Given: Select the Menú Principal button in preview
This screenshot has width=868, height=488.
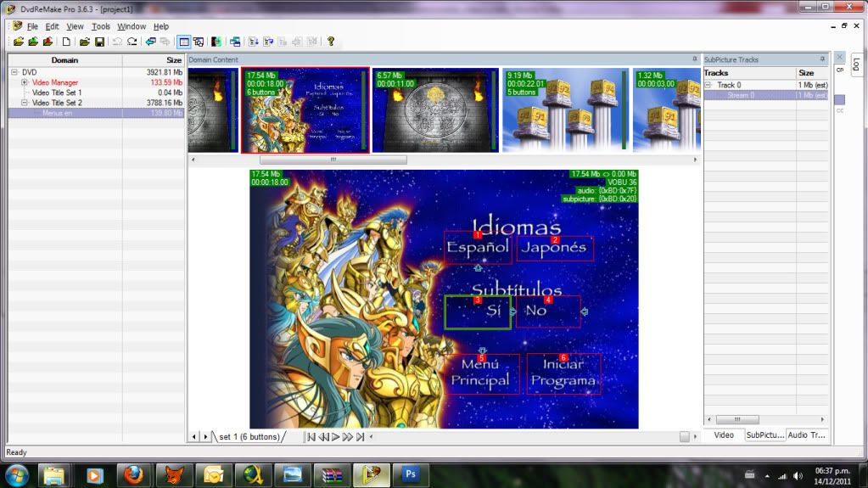Looking at the screenshot, I should 482,374.
